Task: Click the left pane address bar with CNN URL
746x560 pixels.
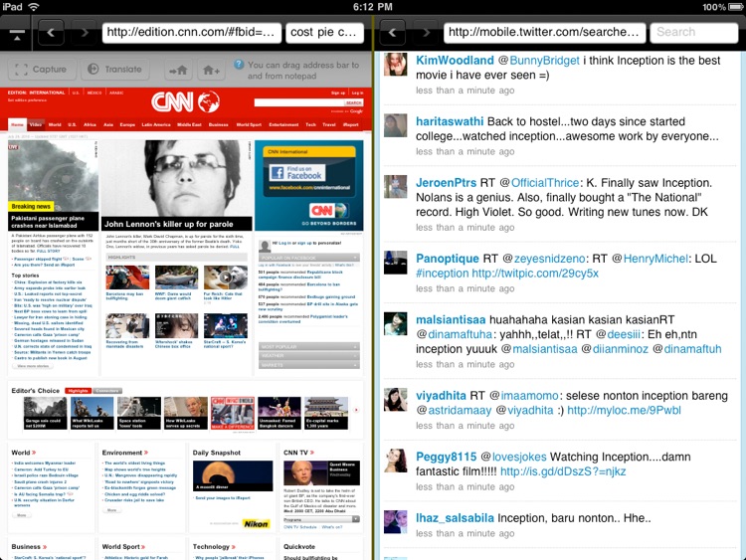Action: click(x=191, y=33)
